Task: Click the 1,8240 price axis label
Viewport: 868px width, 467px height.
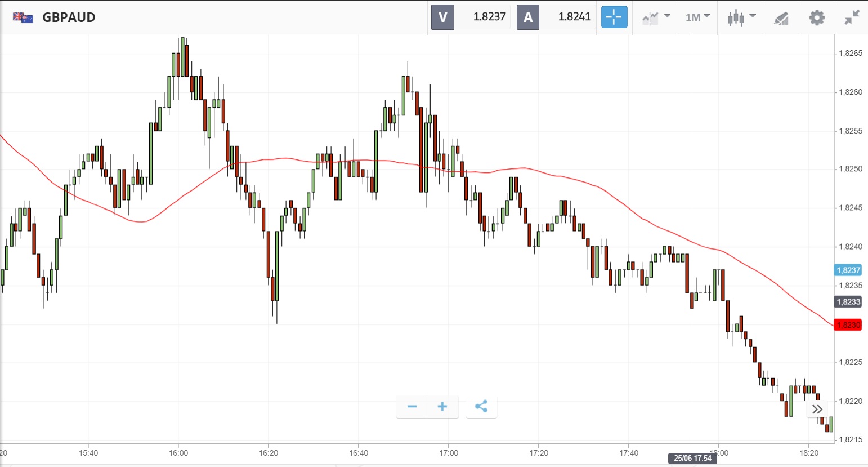Action: (850, 247)
